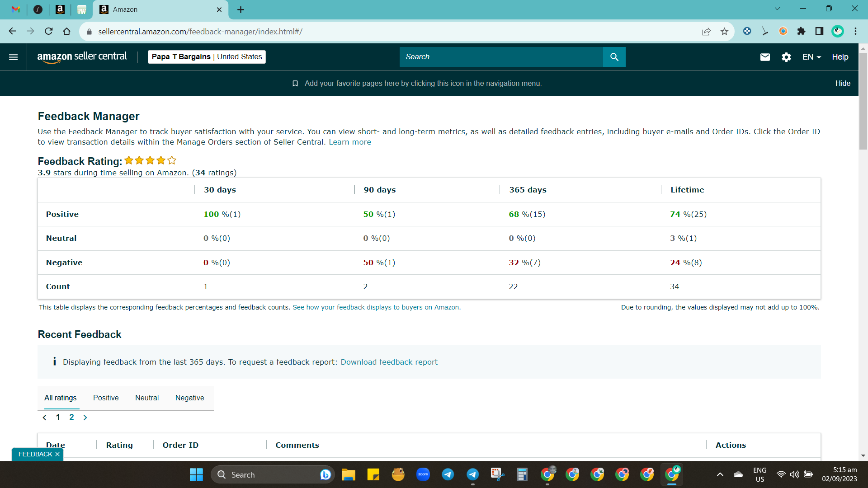Screen dimensions: 868x488
Task: Click the search magnifier button
Action: pyautogui.click(x=614, y=57)
